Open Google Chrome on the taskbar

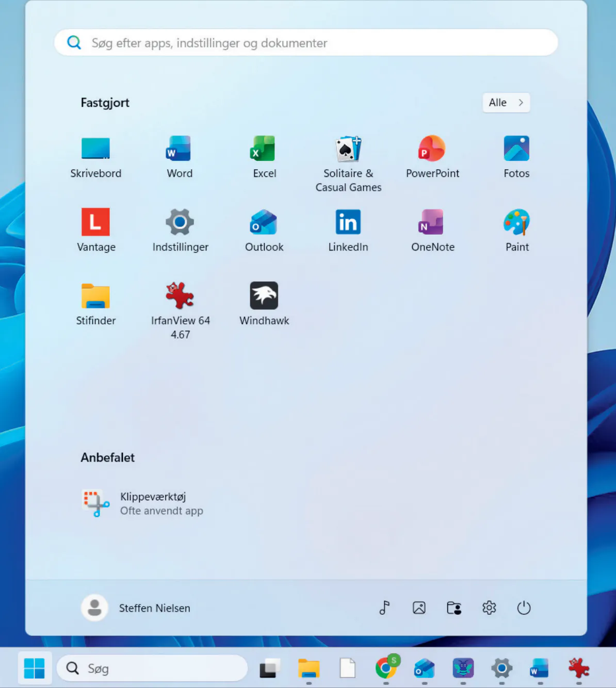click(386, 668)
